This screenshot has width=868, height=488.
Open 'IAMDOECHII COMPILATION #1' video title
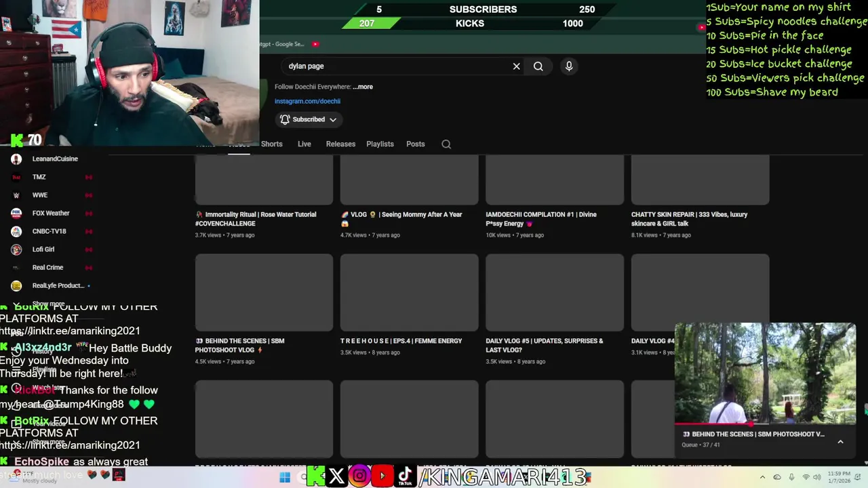pyautogui.click(x=541, y=219)
